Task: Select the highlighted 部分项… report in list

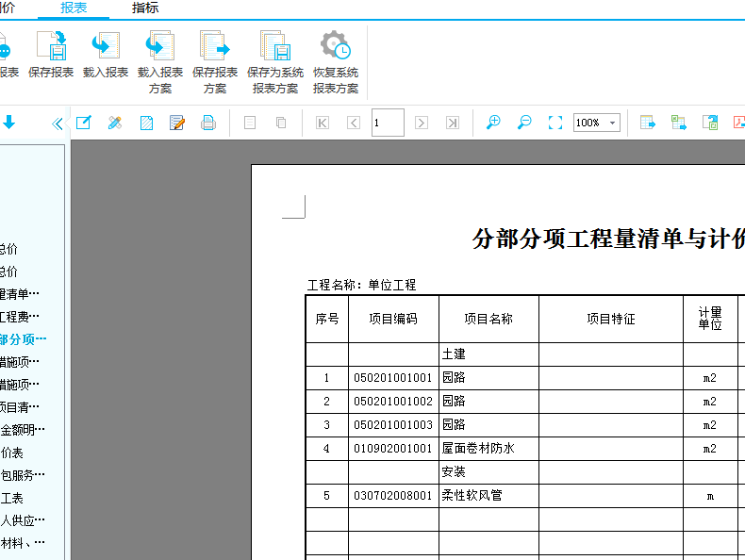Action: pos(24,339)
